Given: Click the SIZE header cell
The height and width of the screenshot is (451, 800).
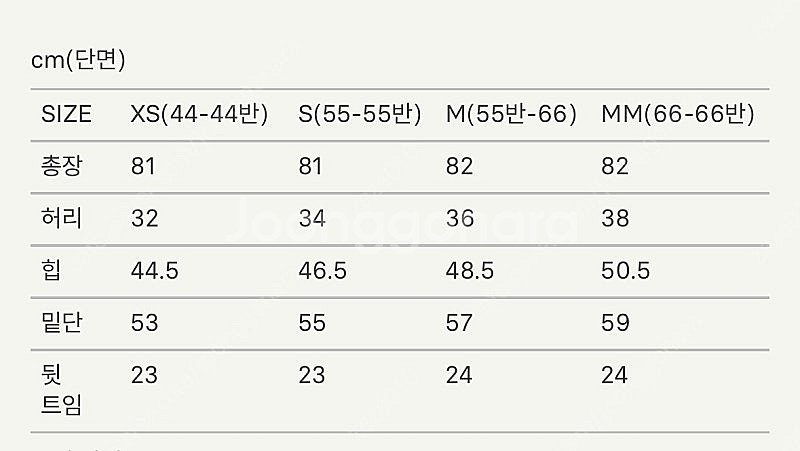Looking at the screenshot, I should coord(66,114).
